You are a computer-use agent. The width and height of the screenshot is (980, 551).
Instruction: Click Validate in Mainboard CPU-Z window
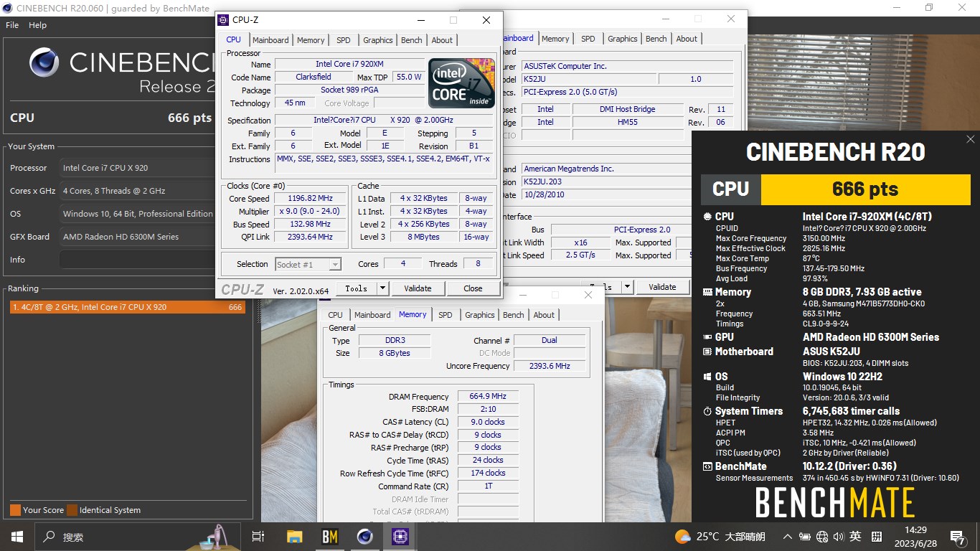662,287
